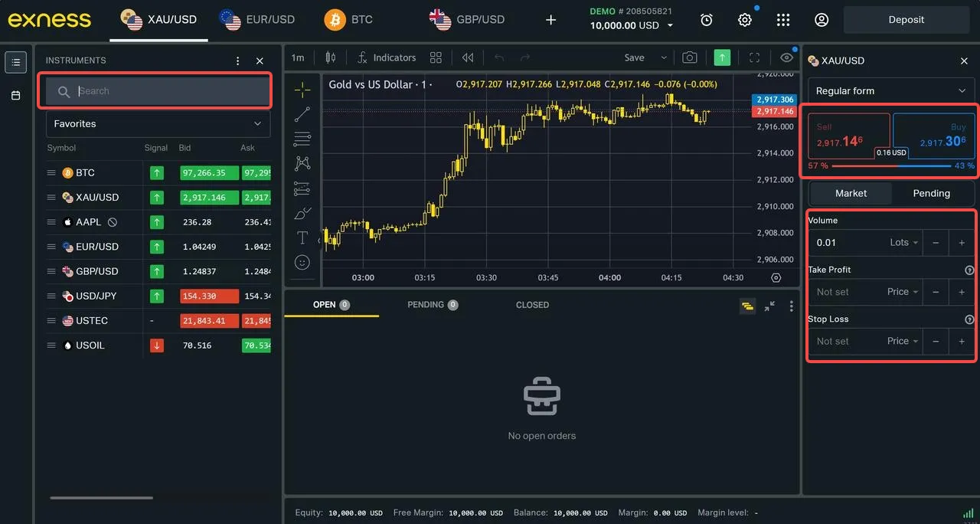Open the Indicators menu
Screen dimensions: 980x524
(387, 57)
